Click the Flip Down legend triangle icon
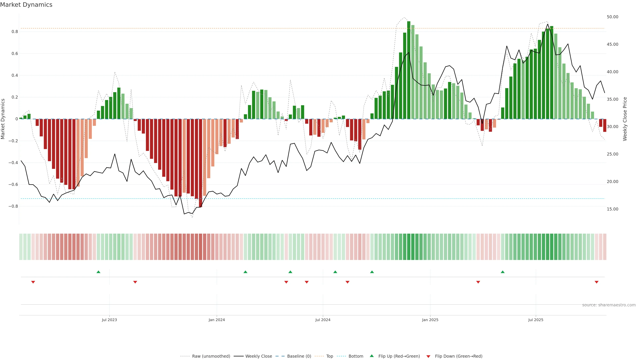This screenshot has height=362, width=644. (428, 356)
